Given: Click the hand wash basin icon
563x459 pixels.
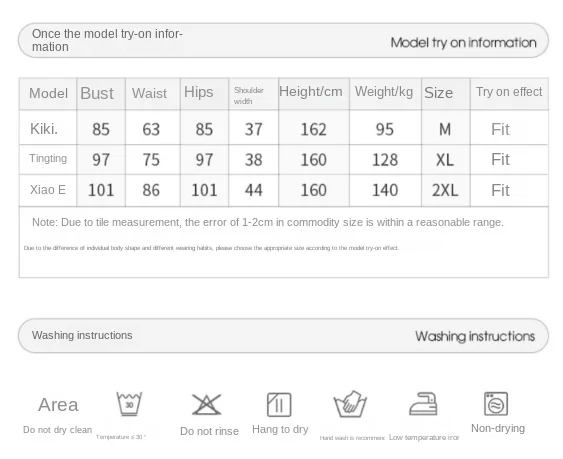Looking at the screenshot, I should coord(350,404).
